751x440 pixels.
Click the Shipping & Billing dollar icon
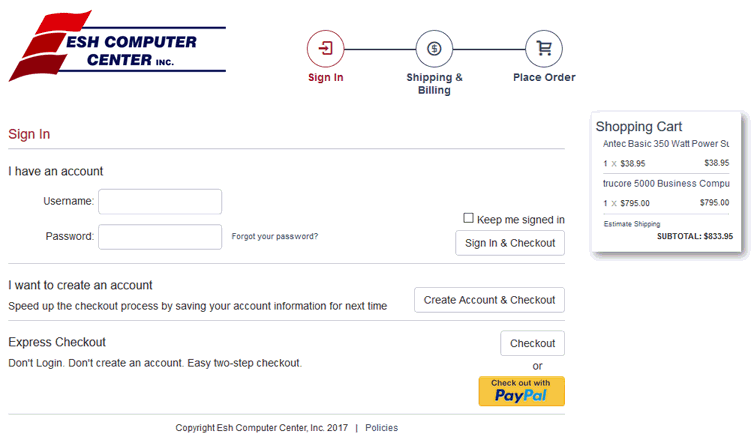434,48
